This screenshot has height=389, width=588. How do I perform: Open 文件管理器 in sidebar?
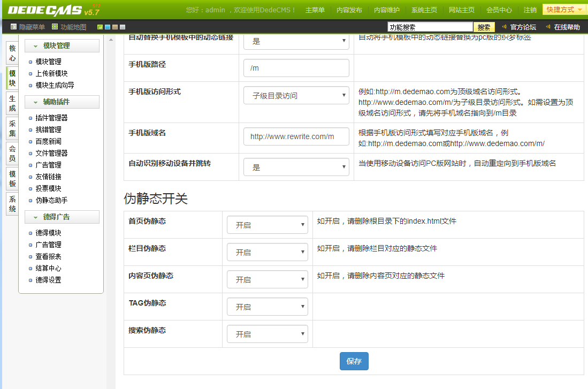[51, 153]
